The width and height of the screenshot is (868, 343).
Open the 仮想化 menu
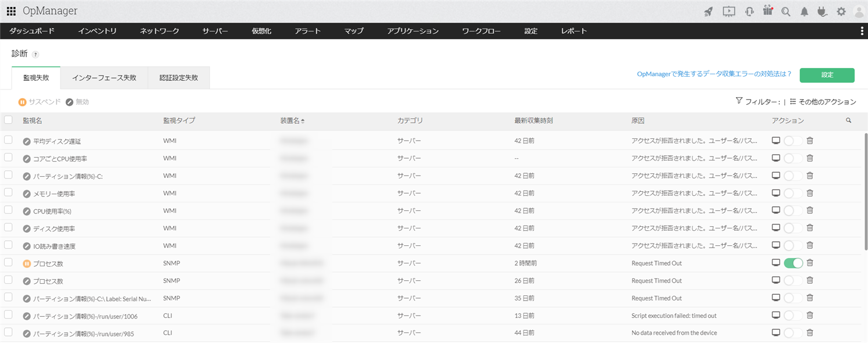click(261, 31)
